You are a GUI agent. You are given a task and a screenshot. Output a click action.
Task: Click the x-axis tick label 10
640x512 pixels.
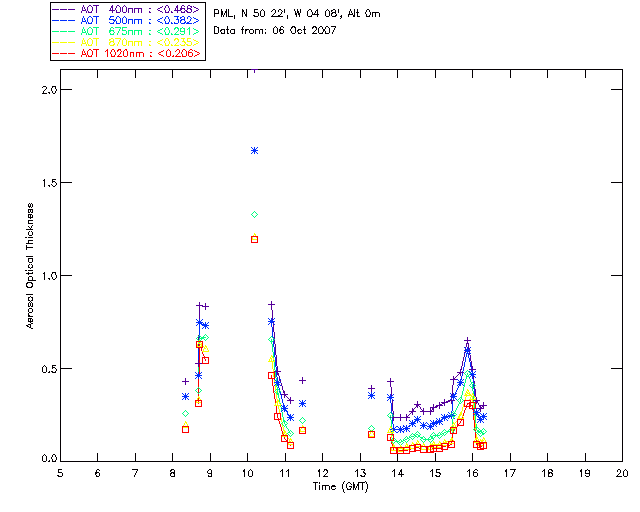247,473
